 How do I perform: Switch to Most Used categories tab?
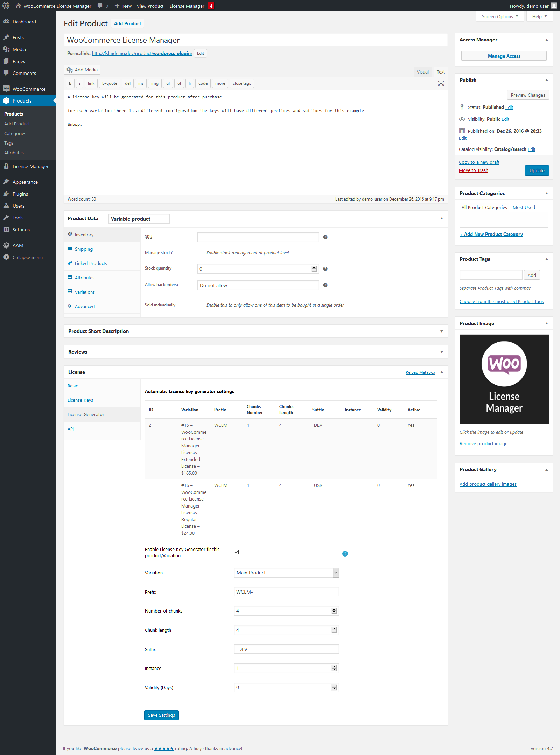(524, 207)
